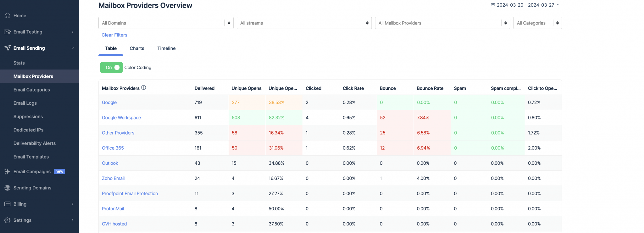Viewport: 644px width, 233px height.
Task: Click the Home icon in sidebar
Action: click(x=8, y=15)
